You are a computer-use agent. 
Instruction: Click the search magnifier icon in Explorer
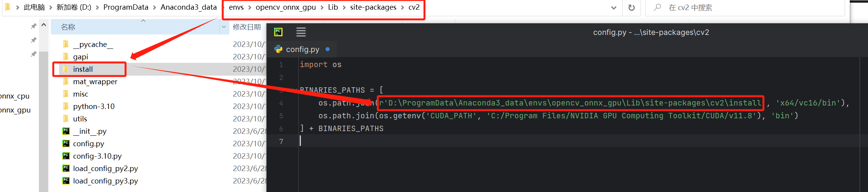coord(657,7)
